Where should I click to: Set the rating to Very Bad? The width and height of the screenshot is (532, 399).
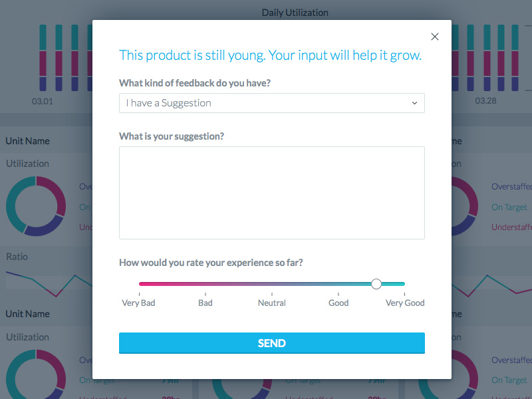pos(139,285)
